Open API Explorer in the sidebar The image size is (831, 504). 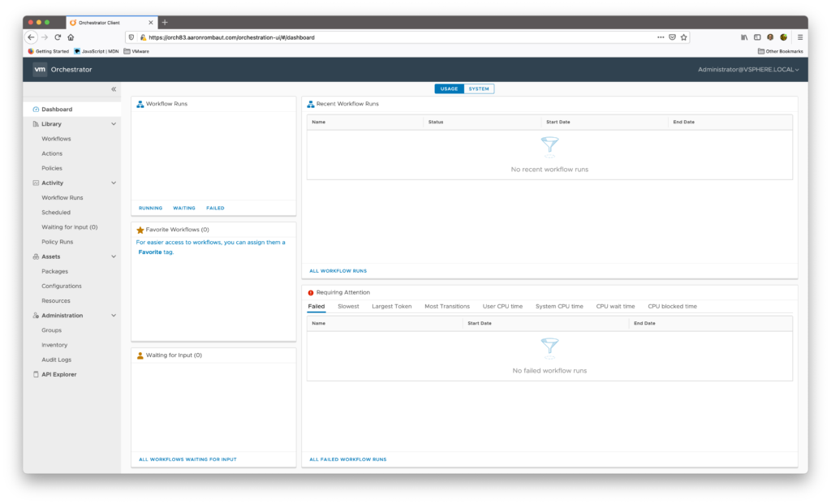click(58, 374)
